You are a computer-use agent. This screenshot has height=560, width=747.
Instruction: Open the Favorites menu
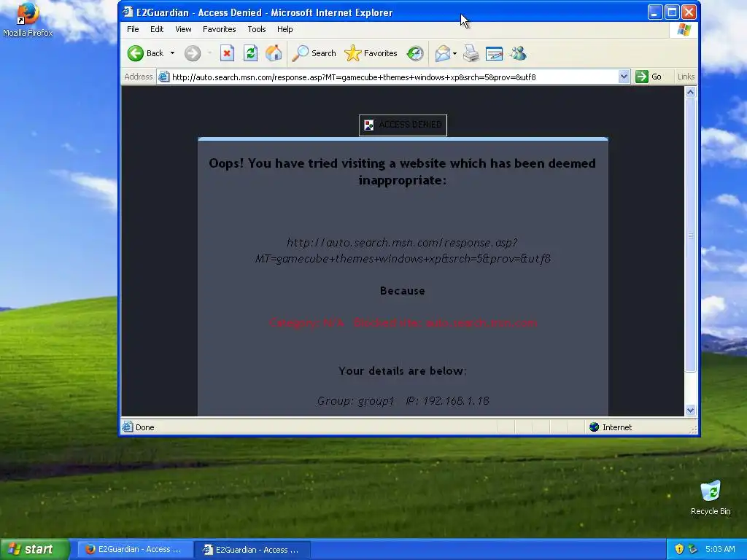point(219,29)
